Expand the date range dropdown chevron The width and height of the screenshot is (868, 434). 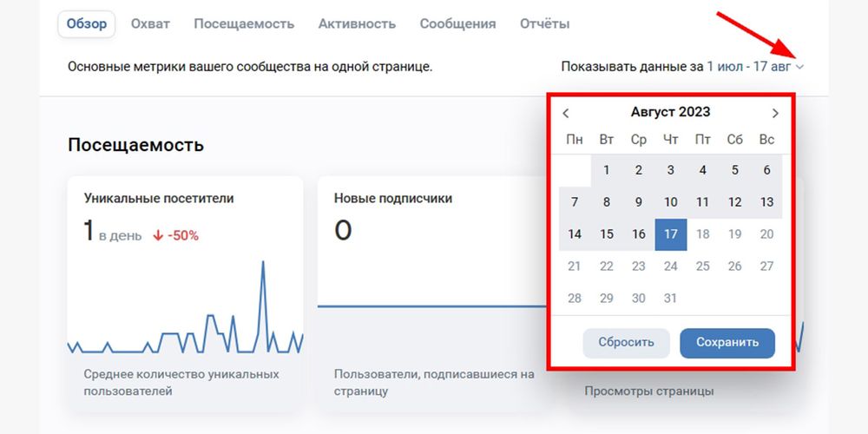click(x=799, y=67)
